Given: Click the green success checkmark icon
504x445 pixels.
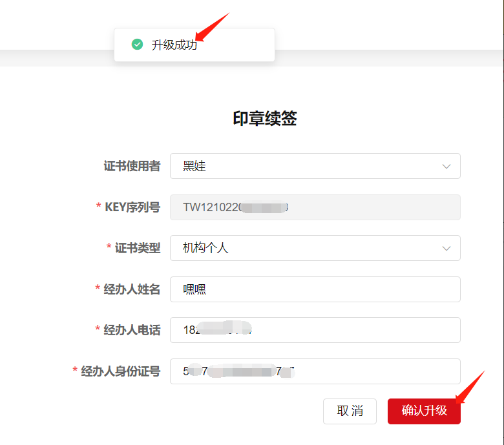Looking at the screenshot, I should pyautogui.click(x=137, y=45).
